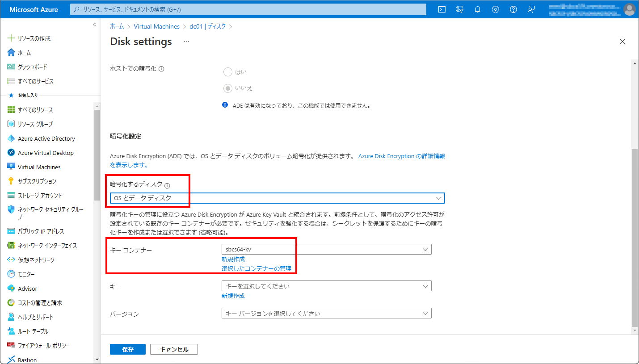Select the はい radio for host encryption
The image size is (639, 364).
228,72
